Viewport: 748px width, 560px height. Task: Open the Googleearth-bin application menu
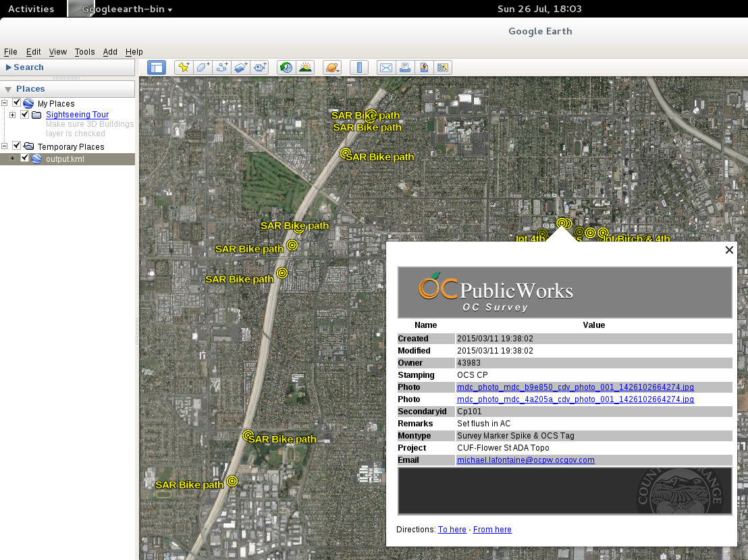[126, 9]
